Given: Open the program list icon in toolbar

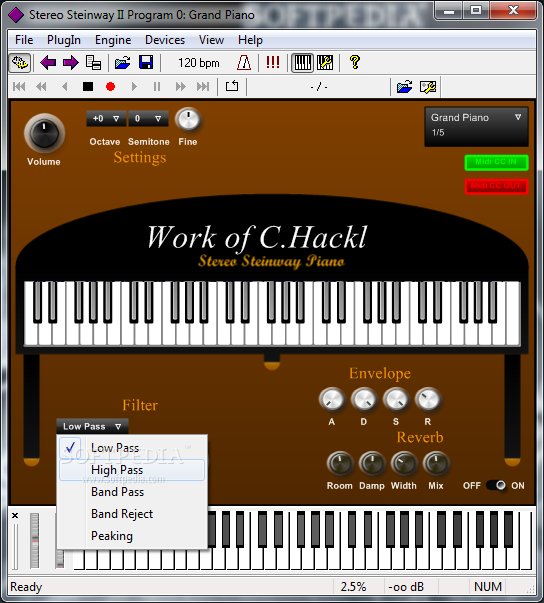Looking at the screenshot, I should [93, 62].
